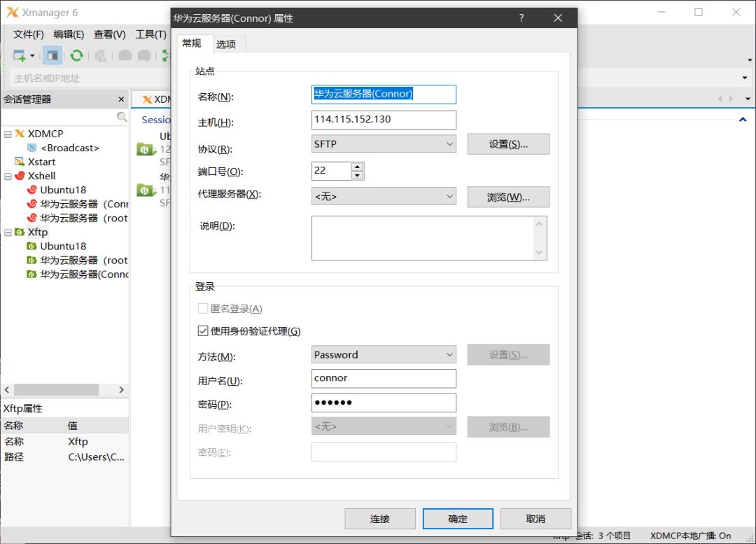Image resolution: width=756 pixels, height=544 pixels.
Task: Select Ubuntu18 under Xftp
Action: coord(63,246)
